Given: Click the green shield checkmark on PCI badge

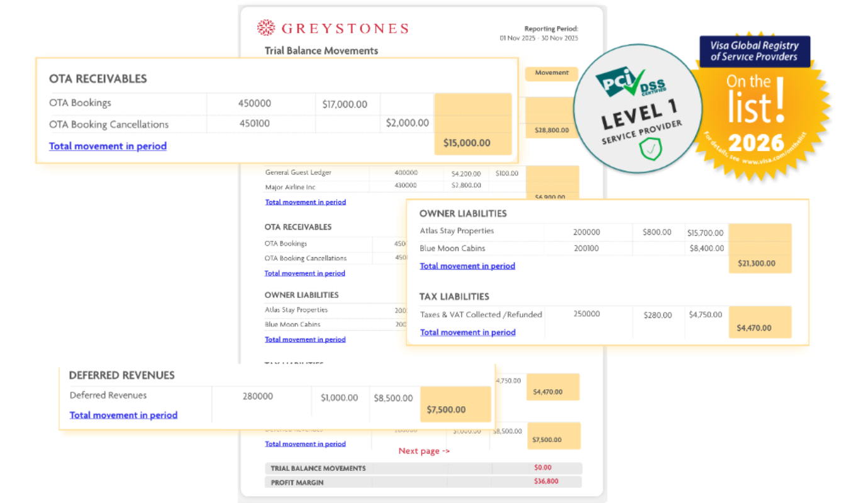Looking at the screenshot, I should click(x=650, y=150).
